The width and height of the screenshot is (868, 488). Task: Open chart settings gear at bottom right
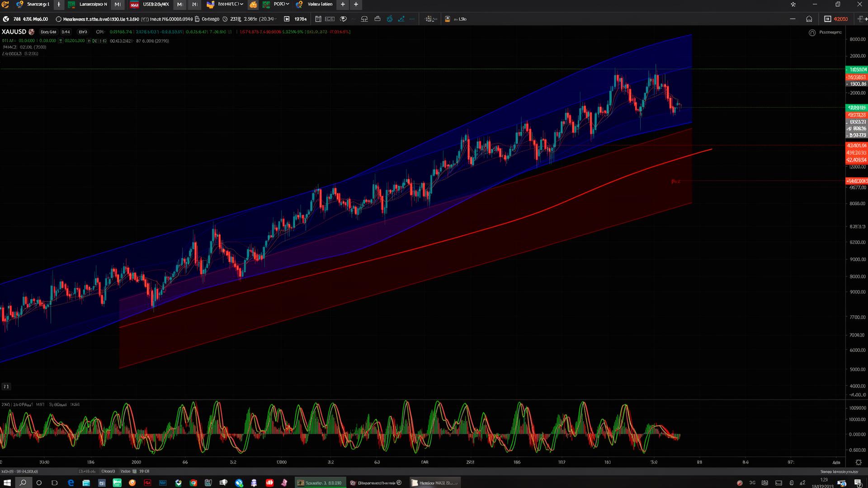click(x=859, y=462)
